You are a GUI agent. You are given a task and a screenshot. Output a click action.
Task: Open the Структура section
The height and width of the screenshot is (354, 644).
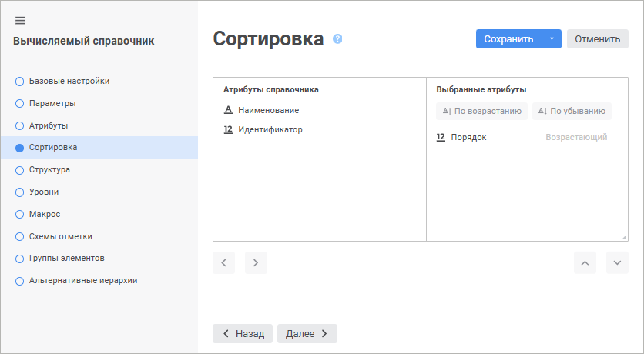49,169
